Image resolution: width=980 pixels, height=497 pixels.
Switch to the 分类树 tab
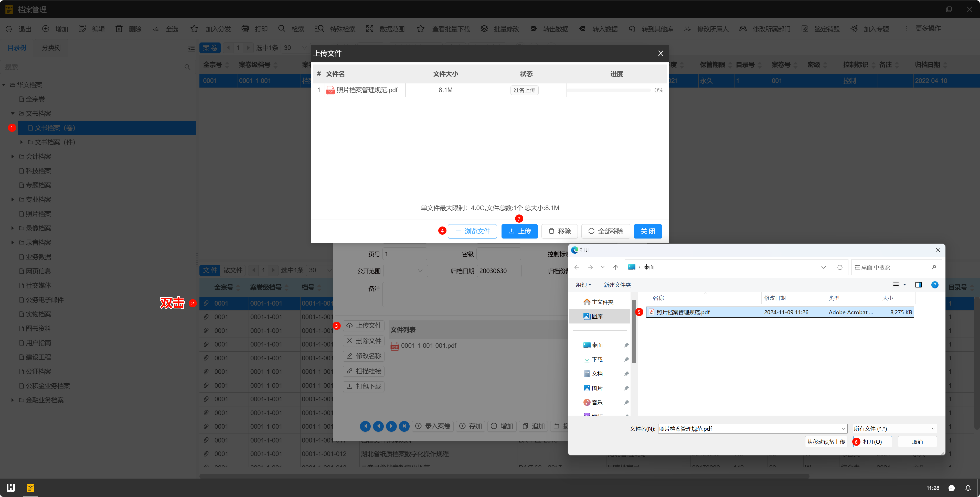point(51,48)
